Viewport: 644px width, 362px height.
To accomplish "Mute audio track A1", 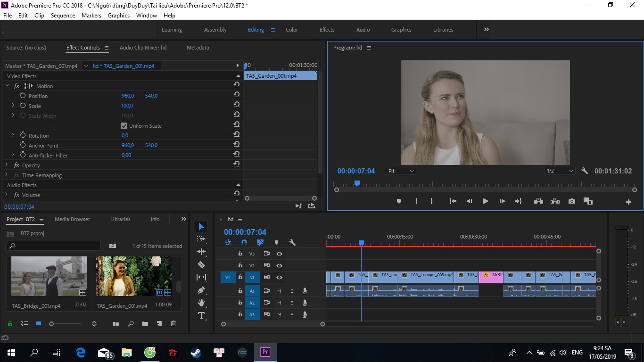I will [279, 291].
